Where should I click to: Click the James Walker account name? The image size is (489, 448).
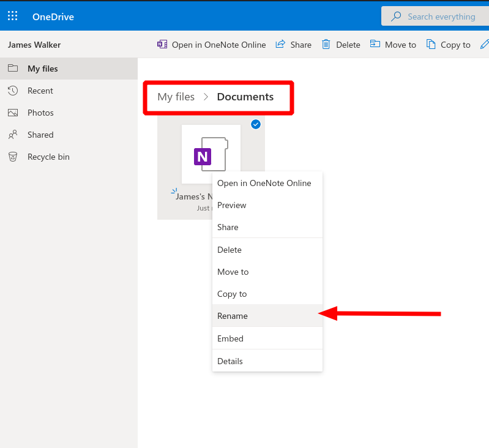pos(34,45)
